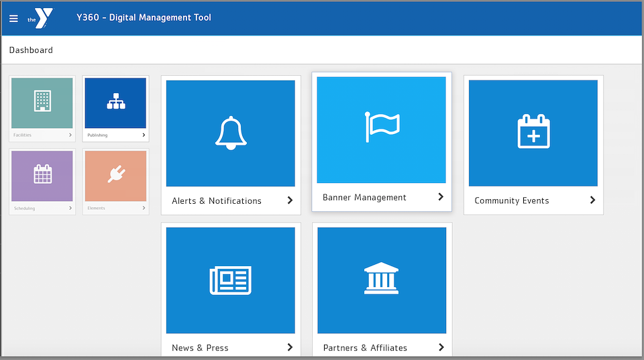This screenshot has width=644, height=360.
Task: Click the Y360 - Digital Management Tool title
Action: coord(144,17)
